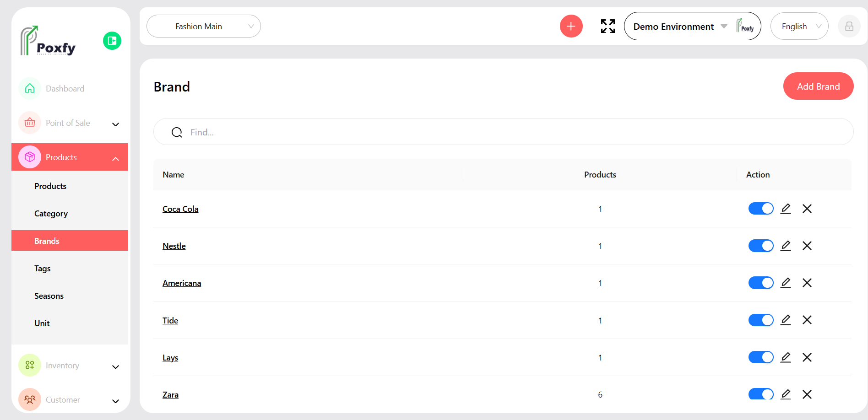
Task: Open the Tide brand link
Action: coord(170,321)
